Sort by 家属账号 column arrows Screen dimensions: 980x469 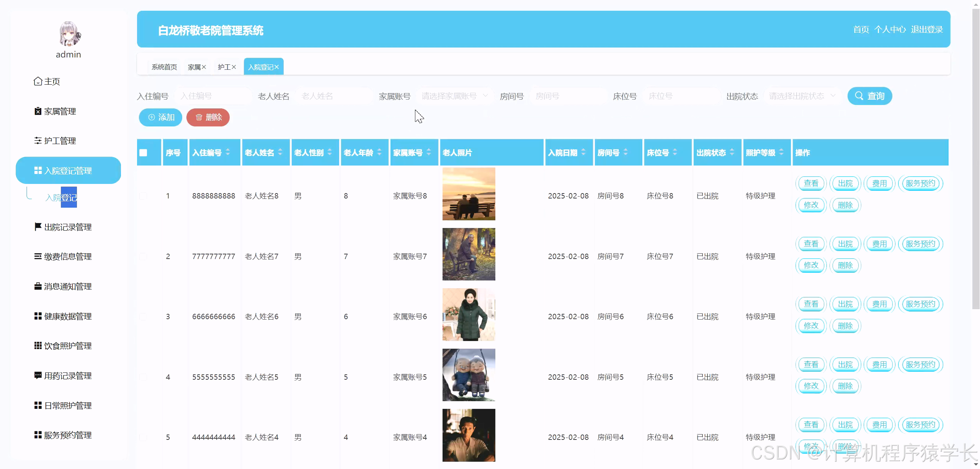pyautogui.click(x=429, y=152)
